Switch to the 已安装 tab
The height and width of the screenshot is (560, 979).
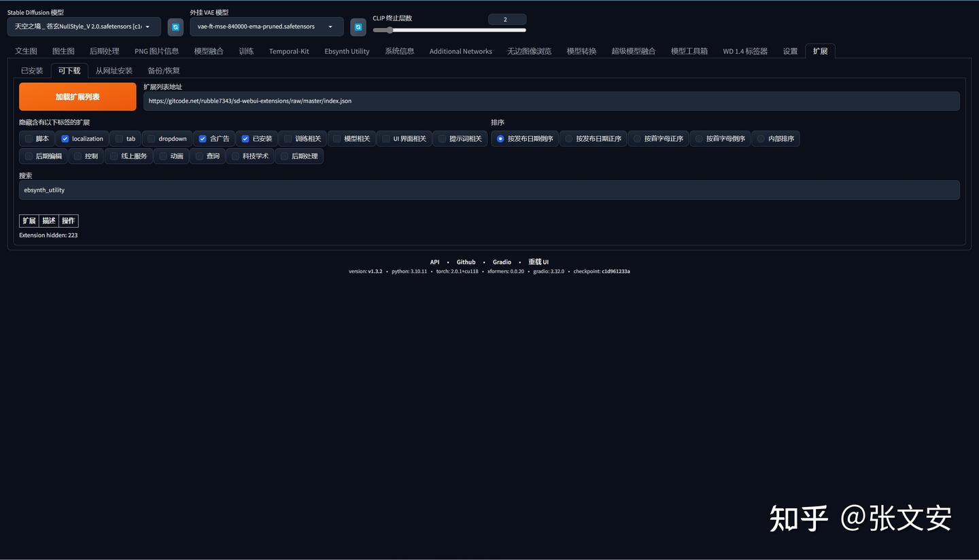click(31, 70)
